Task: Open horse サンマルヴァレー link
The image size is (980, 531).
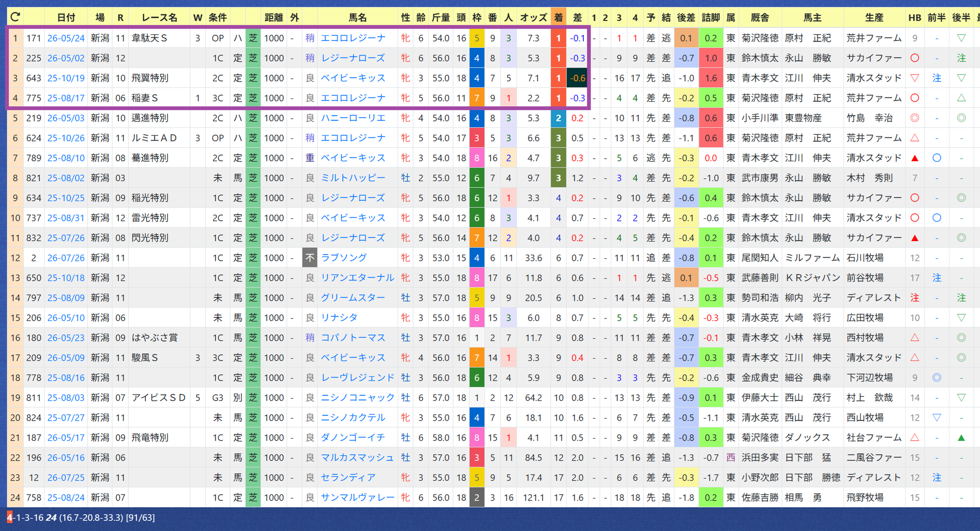Action: pyautogui.click(x=358, y=497)
